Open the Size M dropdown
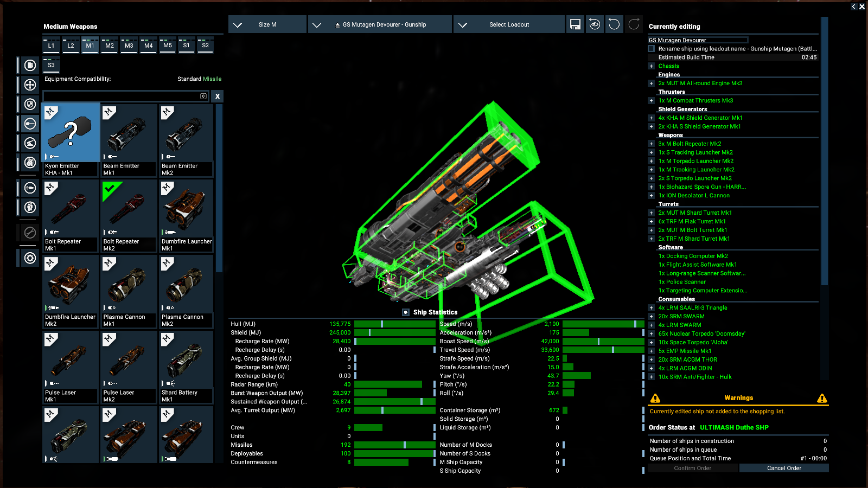The image size is (868, 488). pyautogui.click(x=267, y=24)
